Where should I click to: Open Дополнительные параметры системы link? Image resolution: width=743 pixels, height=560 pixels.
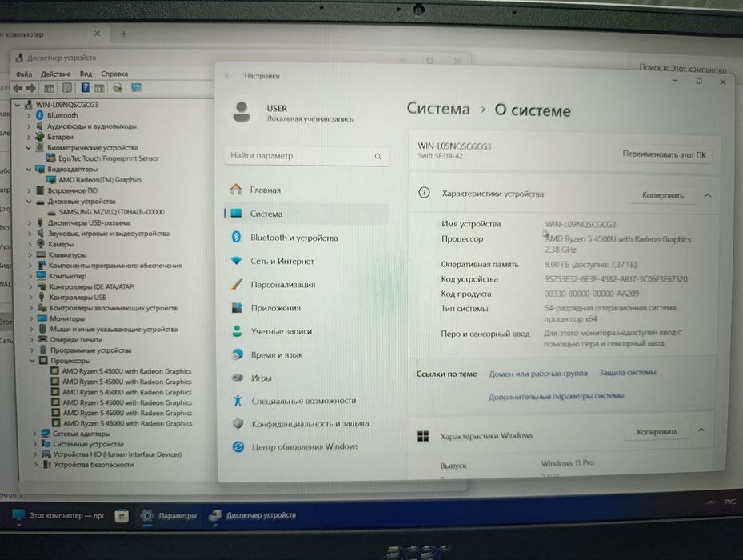[x=556, y=396]
